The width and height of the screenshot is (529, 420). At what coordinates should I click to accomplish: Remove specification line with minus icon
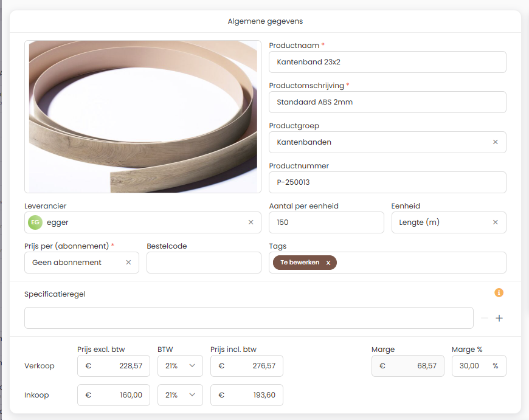coord(485,318)
